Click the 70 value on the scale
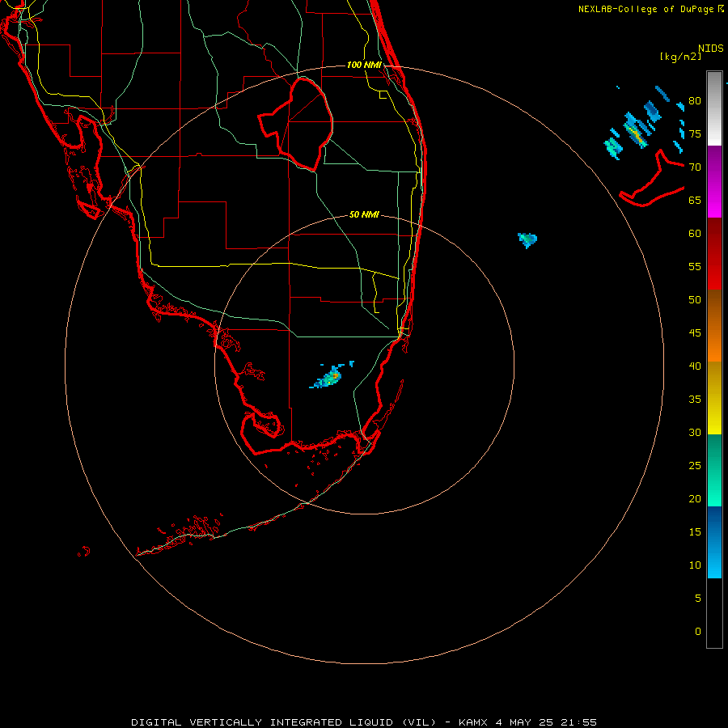The width and height of the screenshot is (728, 728). tap(695, 167)
